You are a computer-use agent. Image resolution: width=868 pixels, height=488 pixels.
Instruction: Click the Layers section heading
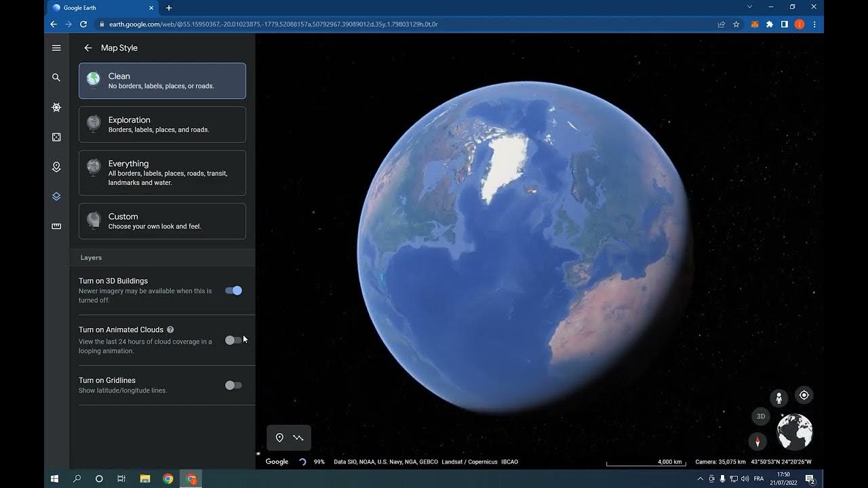pos(91,258)
